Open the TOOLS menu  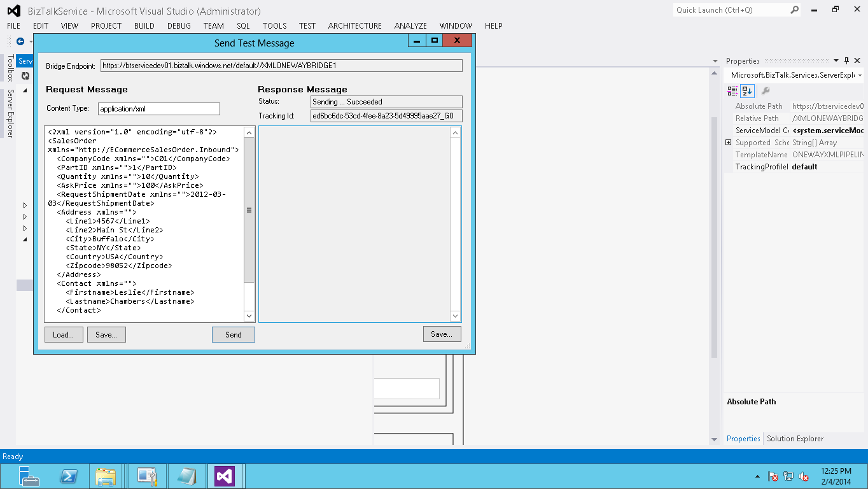pyautogui.click(x=275, y=26)
